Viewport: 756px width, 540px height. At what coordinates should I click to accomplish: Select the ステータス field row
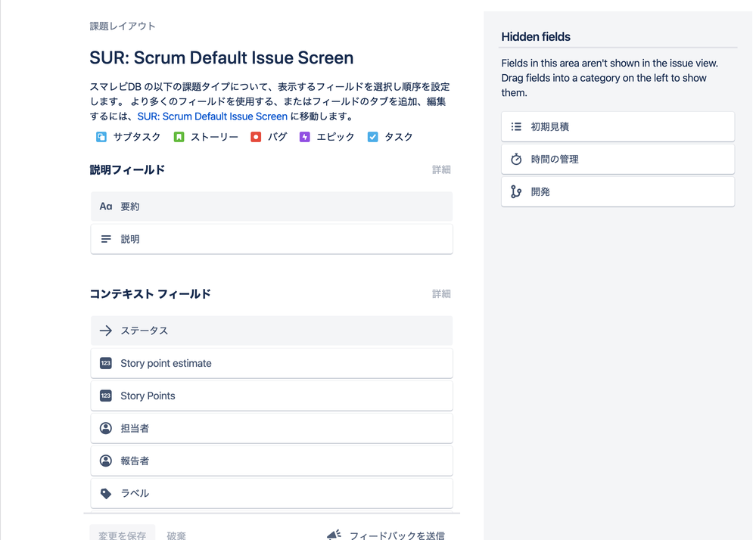[272, 331]
